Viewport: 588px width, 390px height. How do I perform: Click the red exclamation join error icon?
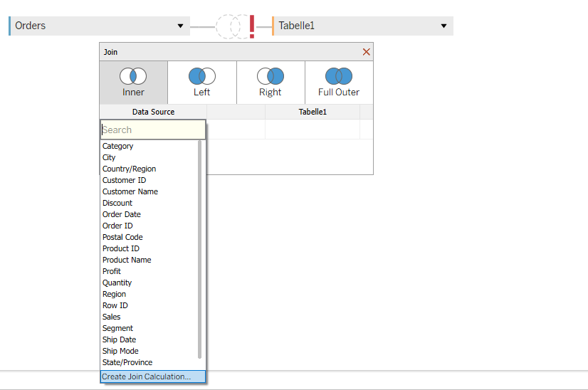pyautogui.click(x=252, y=26)
